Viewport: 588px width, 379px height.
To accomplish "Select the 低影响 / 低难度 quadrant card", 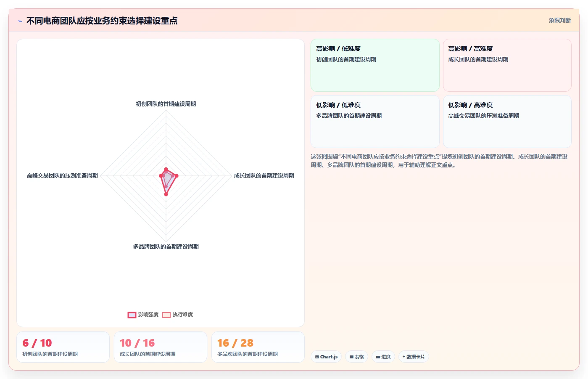I will pos(375,122).
